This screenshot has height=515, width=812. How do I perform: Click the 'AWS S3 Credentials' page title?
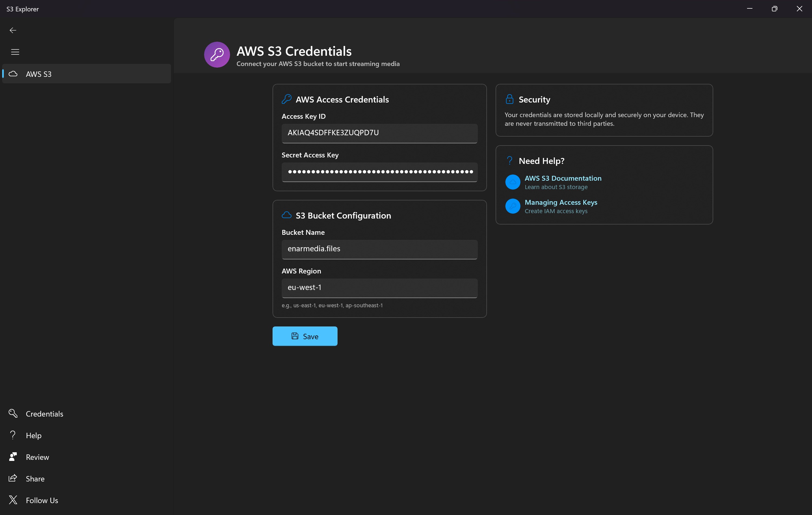(294, 51)
